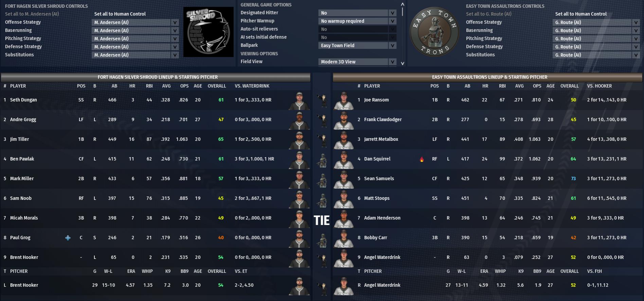Open Easy Town Substitutions control dropdown
Screen dimensions: 644x301
(x=596, y=55)
